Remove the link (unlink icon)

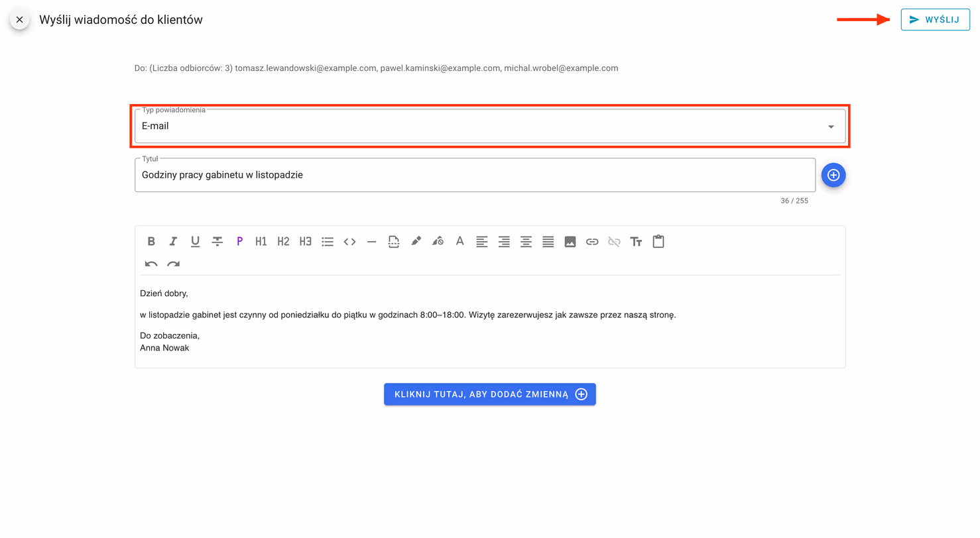pyautogui.click(x=614, y=242)
